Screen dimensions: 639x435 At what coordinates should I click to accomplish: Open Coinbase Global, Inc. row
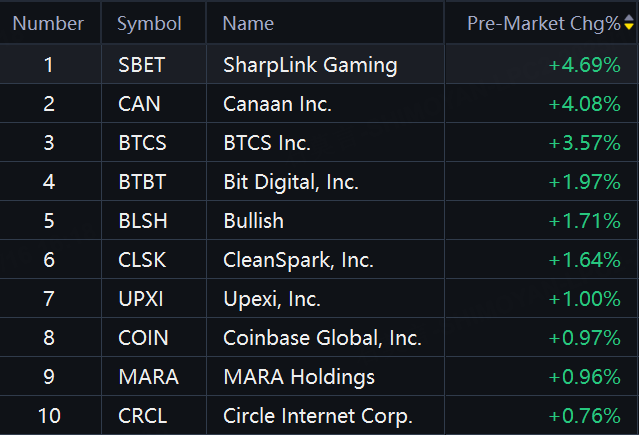319,338
